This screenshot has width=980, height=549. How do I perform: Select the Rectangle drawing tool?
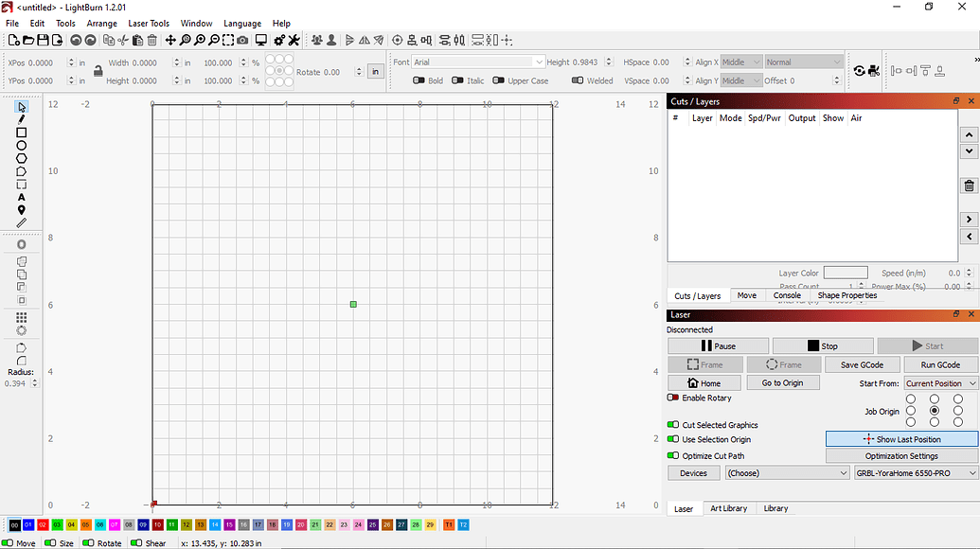point(21,133)
